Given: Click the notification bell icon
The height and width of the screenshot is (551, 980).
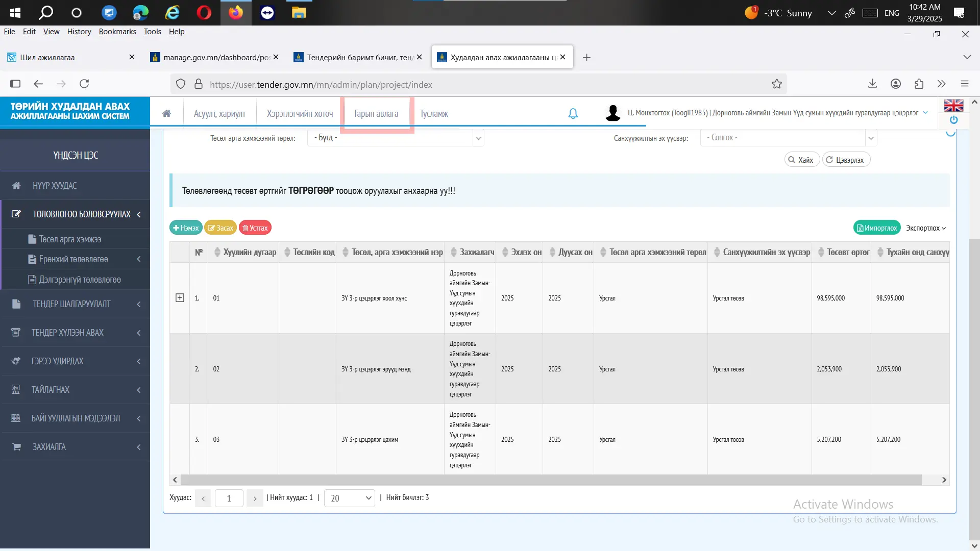Looking at the screenshot, I should [573, 113].
